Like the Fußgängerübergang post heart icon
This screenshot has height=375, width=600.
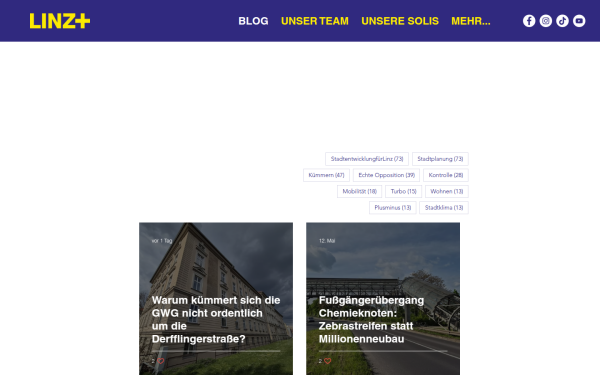328,361
